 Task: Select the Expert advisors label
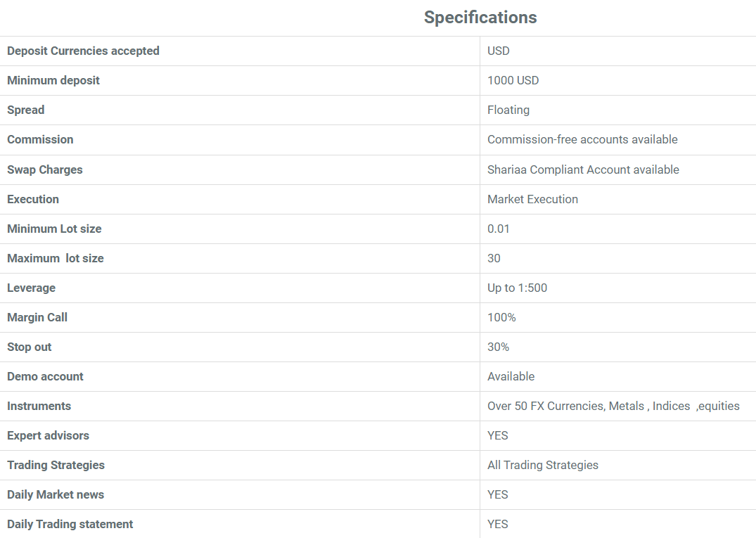point(49,435)
